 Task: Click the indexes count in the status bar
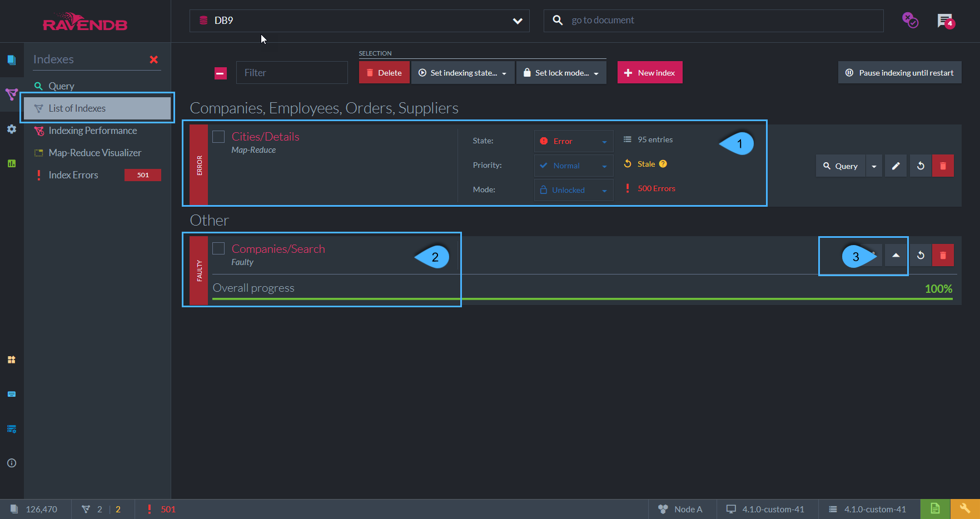pyautogui.click(x=101, y=509)
